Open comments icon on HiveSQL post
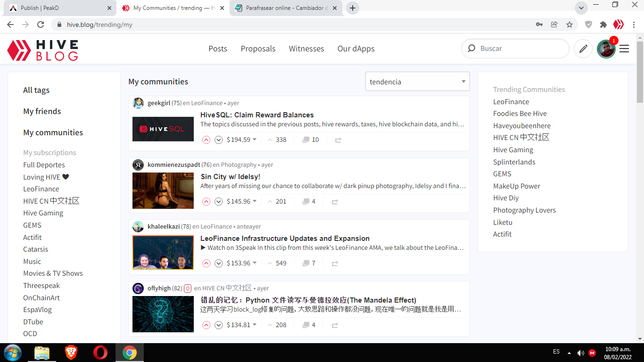This screenshot has height=362, width=644. click(x=306, y=140)
